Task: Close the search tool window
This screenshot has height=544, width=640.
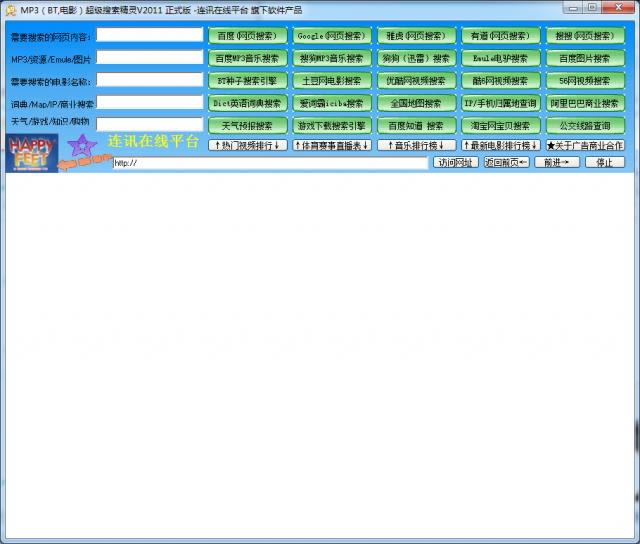Action: [x=618, y=7]
